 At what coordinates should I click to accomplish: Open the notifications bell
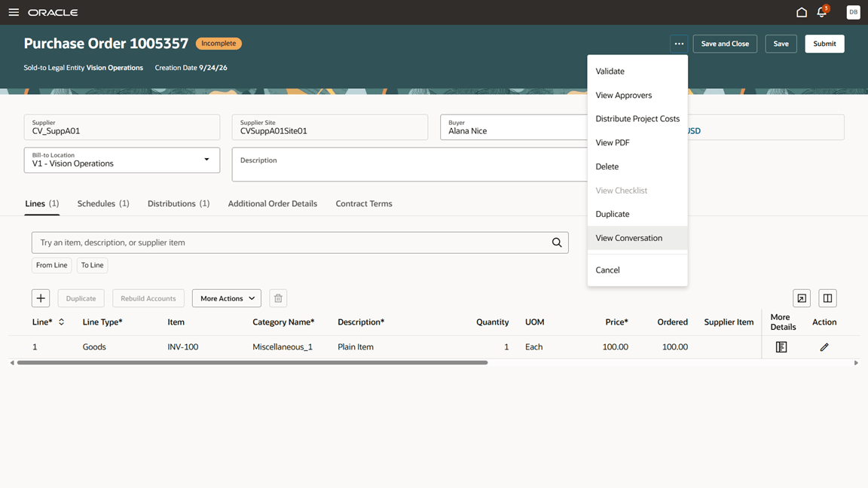[x=822, y=12]
